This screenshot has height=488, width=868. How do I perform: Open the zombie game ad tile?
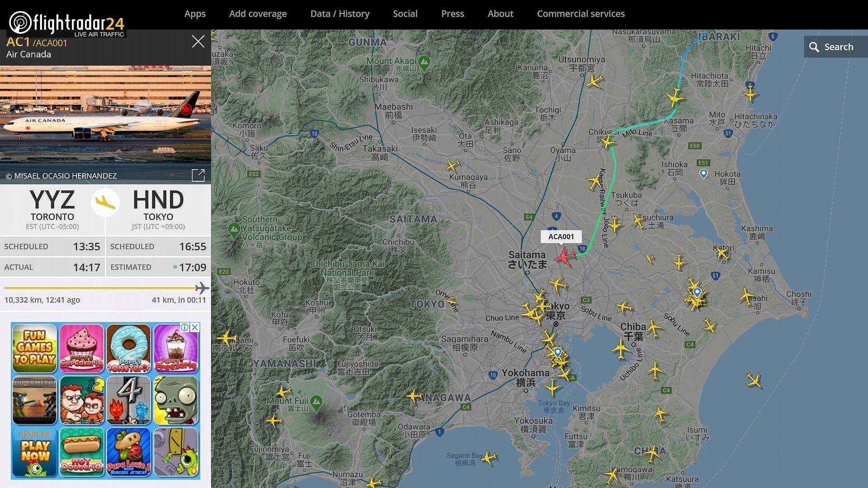(176, 400)
